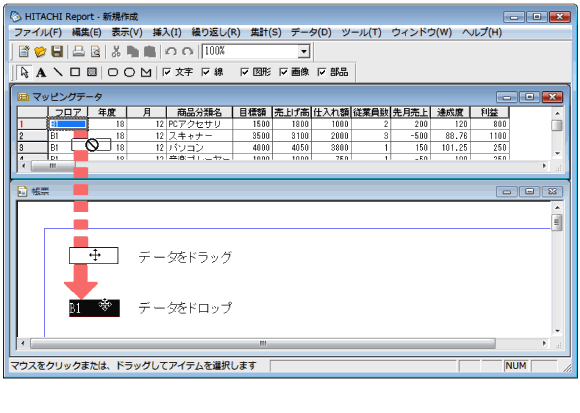Select the dropped B1 field in 帳票
The width and height of the screenshot is (580, 413).
(94, 308)
